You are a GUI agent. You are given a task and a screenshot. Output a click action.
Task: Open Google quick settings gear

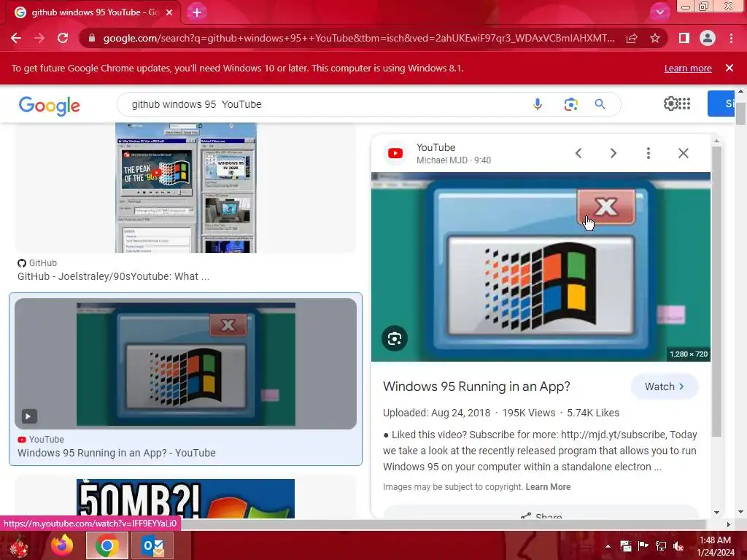click(x=670, y=104)
